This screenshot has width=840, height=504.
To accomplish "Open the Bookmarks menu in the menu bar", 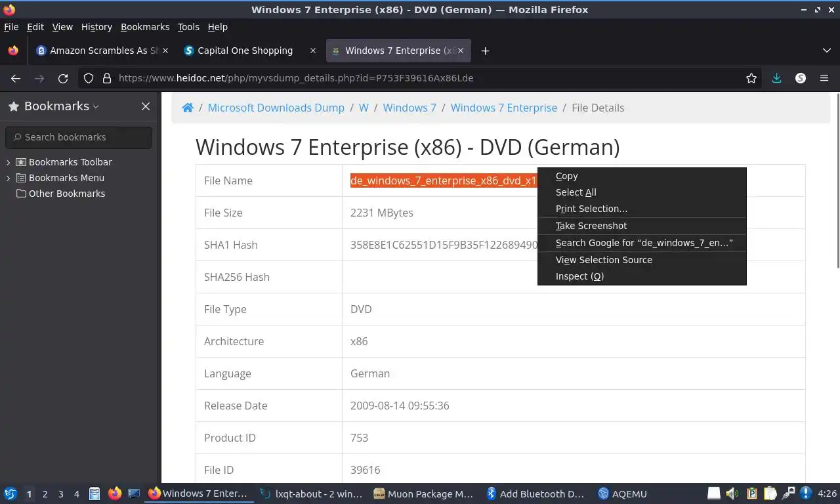I will [145, 27].
